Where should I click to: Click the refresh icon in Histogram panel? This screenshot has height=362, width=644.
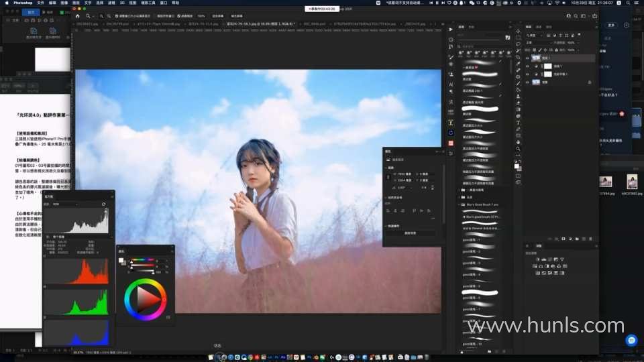click(103, 204)
